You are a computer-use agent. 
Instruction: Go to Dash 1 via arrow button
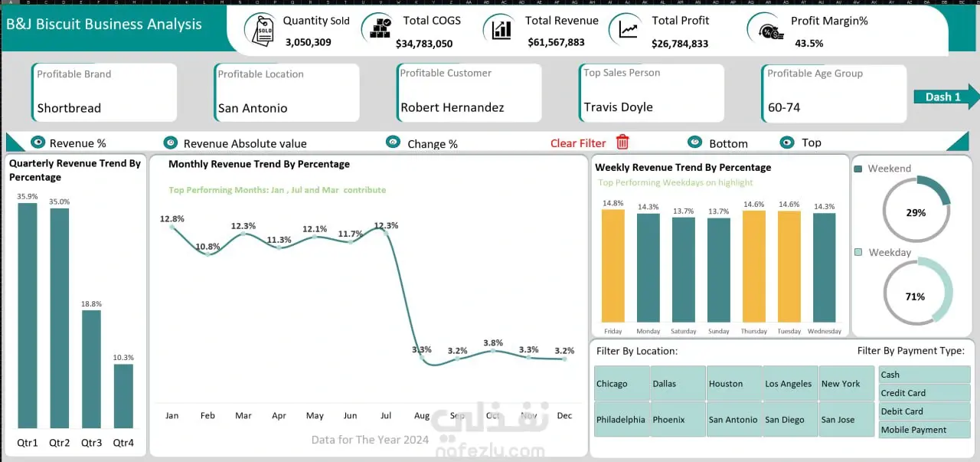pos(946,97)
